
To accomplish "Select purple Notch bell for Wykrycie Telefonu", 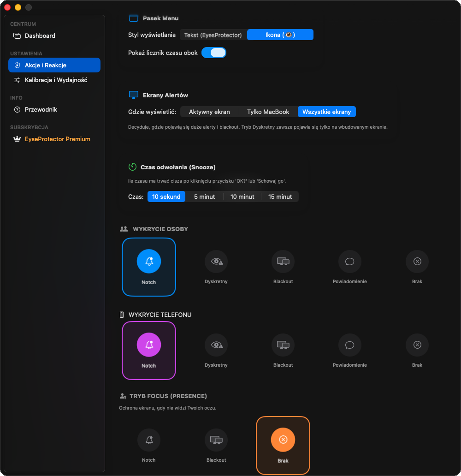I will coord(148,345).
